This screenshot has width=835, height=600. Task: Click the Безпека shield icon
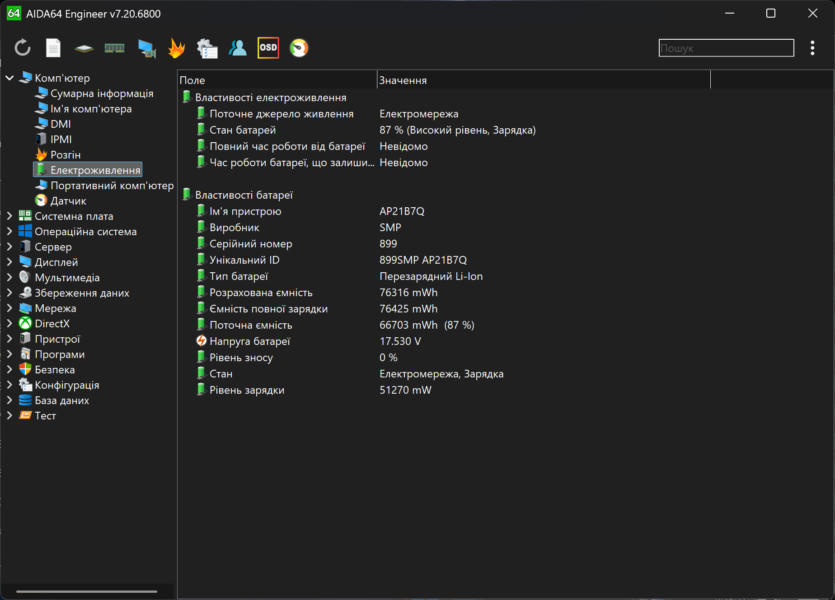coord(24,369)
